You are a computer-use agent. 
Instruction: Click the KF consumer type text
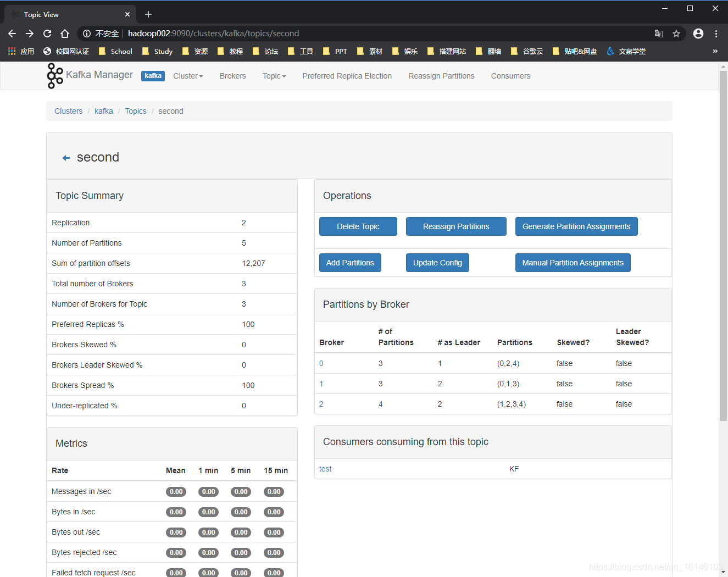[514, 469]
